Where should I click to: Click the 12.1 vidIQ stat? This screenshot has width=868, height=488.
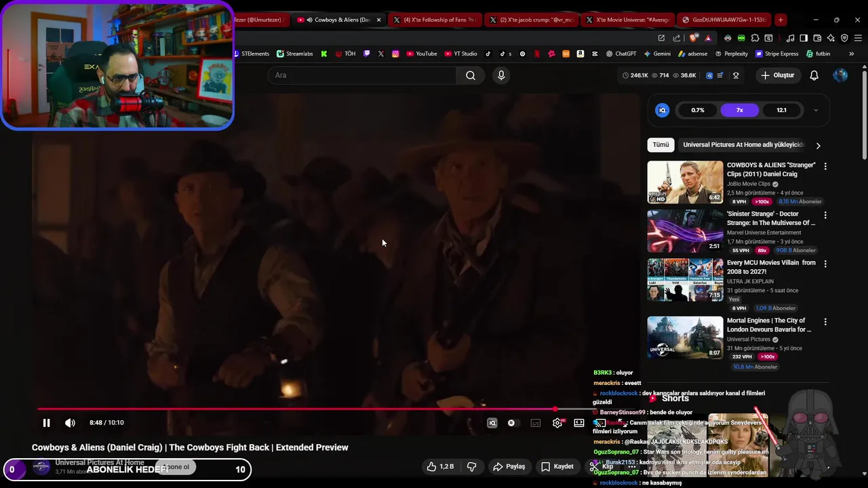(x=782, y=110)
